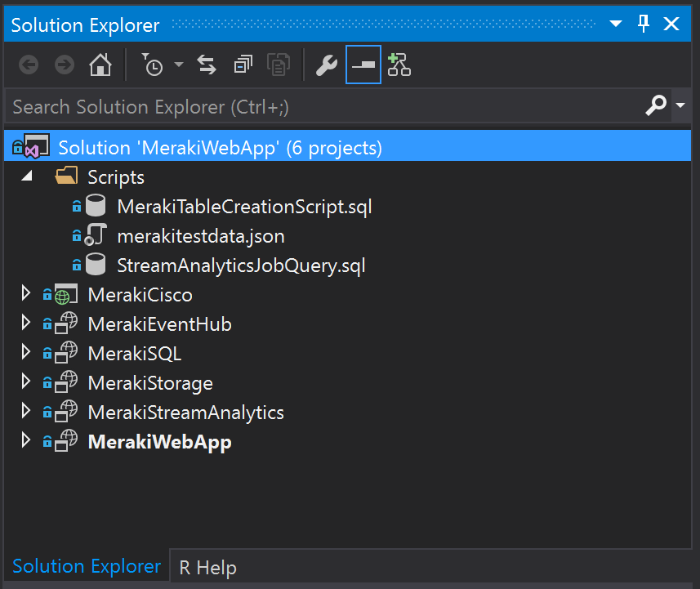This screenshot has width=700, height=589.
Task: Switch to the Solution Explorer tab
Action: pos(87,566)
